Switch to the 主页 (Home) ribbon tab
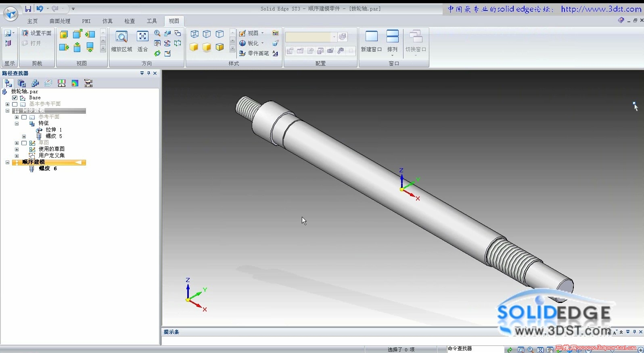 [x=32, y=21]
